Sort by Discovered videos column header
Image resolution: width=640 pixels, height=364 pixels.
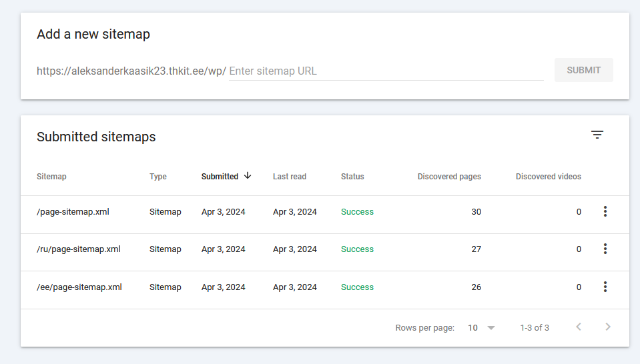pyautogui.click(x=548, y=177)
